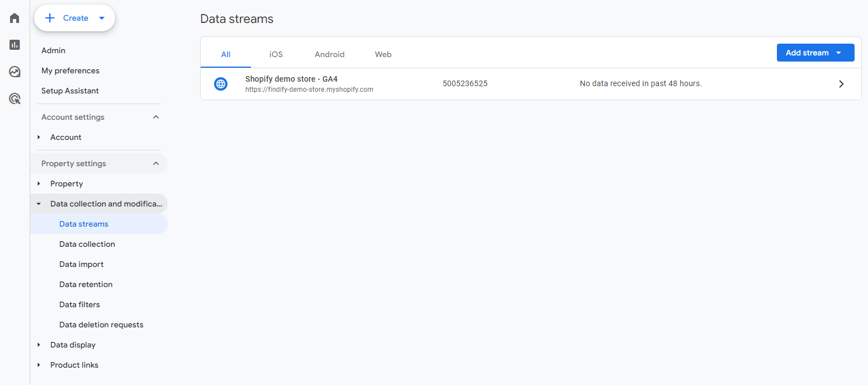Image resolution: width=868 pixels, height=385 pixels.
Task: Open the Create button dropdown arrow
Action: coord(102,17)
